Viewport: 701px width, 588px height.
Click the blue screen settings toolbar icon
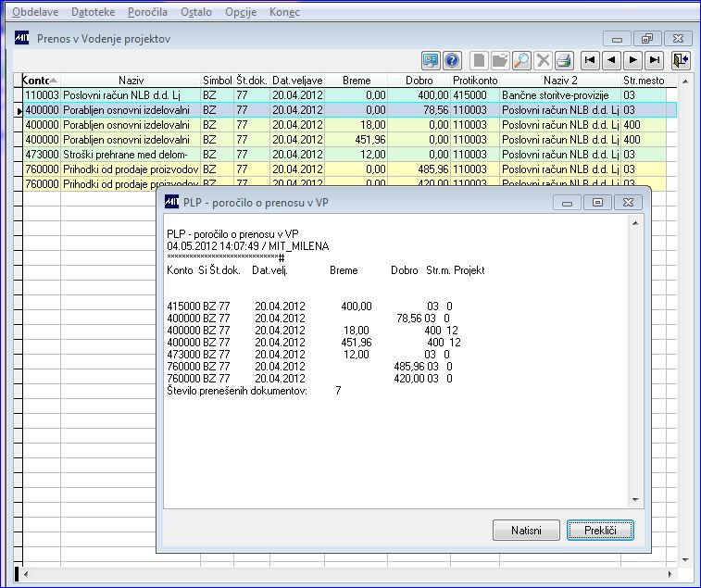coord(432,61)
